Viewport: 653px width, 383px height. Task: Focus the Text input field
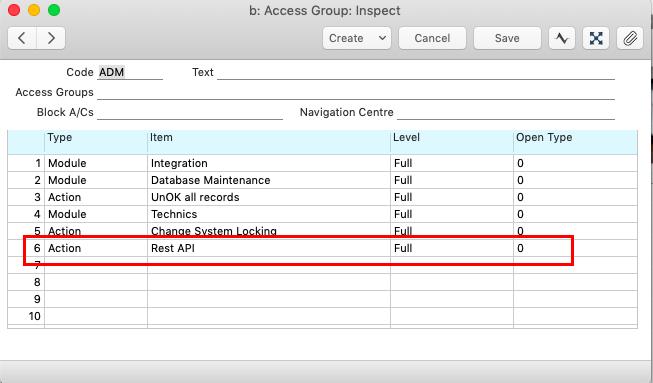point(416,72)
